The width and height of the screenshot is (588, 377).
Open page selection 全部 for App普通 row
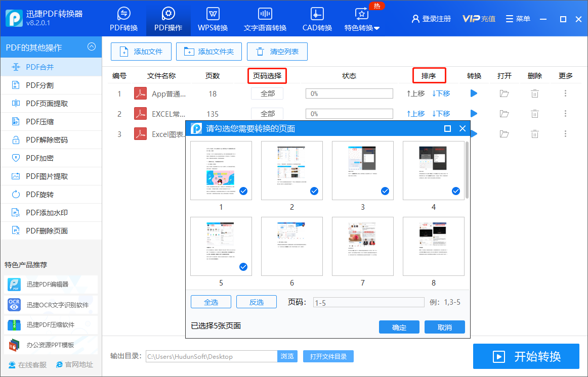(267, 93)
